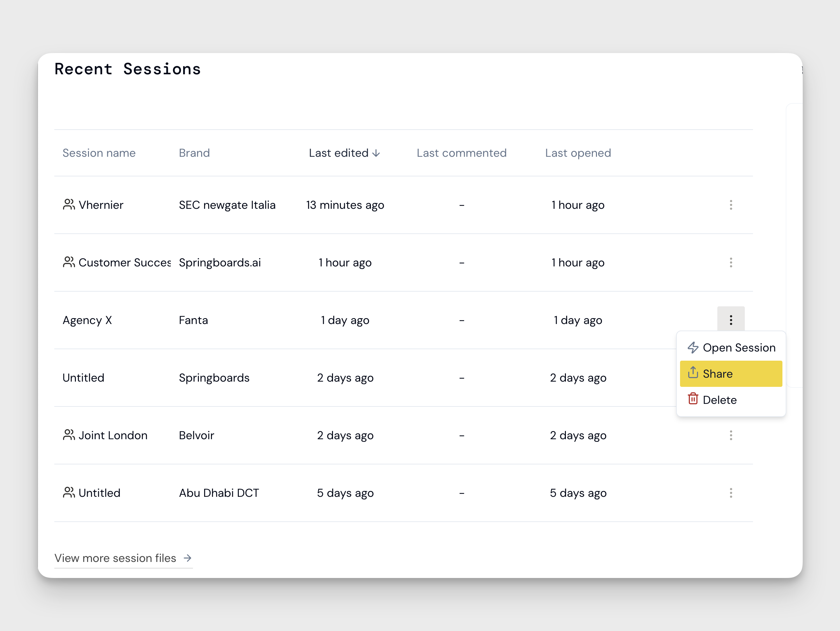Click the people icon beside Joint London
840x631 pixels.
[x=69, y=435]
